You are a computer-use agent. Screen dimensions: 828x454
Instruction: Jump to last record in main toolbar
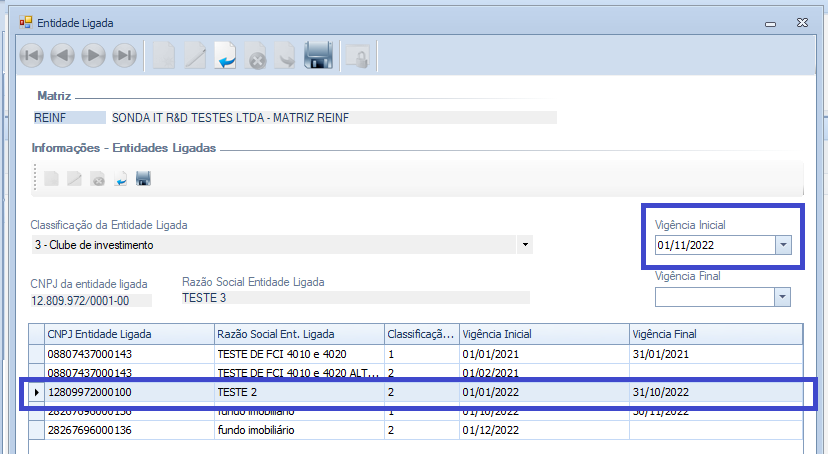124,55
